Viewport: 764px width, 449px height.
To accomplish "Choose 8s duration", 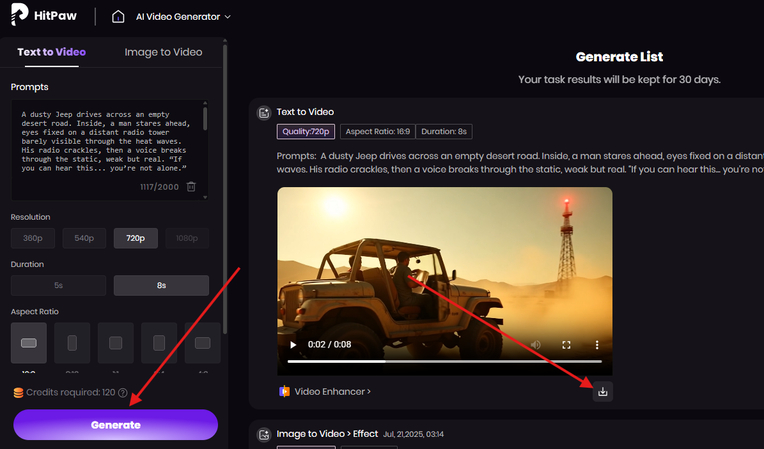I will [161, 285].
